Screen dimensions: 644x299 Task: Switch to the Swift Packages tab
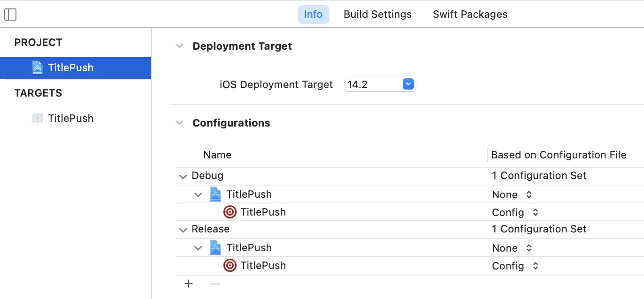coord(470,15)
